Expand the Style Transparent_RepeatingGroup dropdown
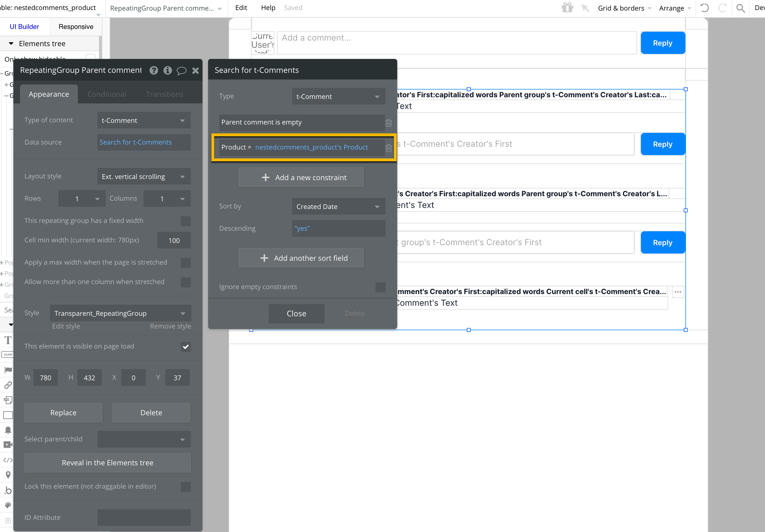Screen dimensions: 765x532 click(120, 313)
